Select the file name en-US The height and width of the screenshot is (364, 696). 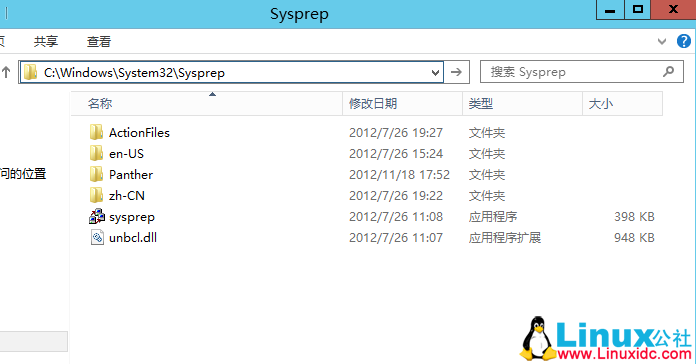click(127, 154)
